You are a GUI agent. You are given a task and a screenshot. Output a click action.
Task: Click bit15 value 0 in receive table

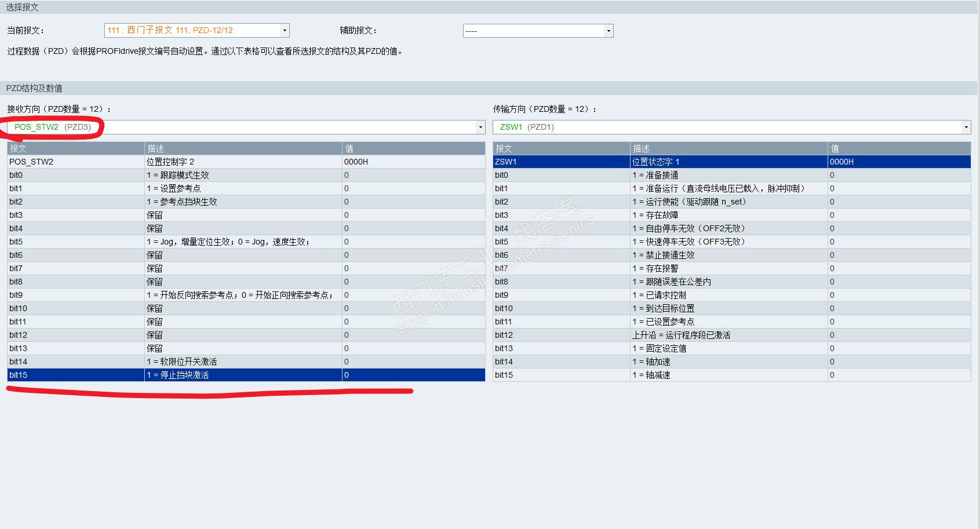[x=347, y=375]
